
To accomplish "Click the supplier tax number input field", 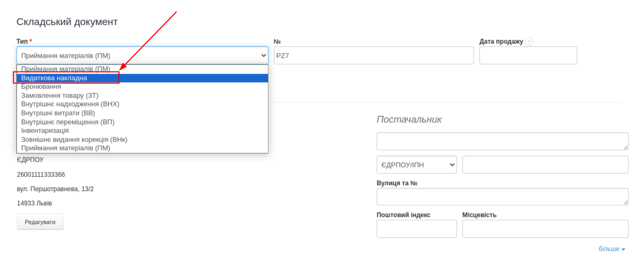I will click(545, 165).
